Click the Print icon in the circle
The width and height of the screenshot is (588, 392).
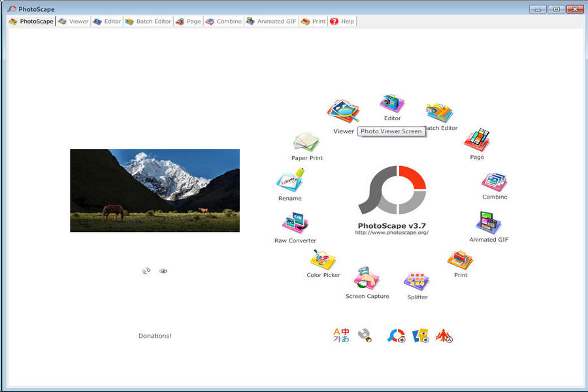(x=460, y=259)
